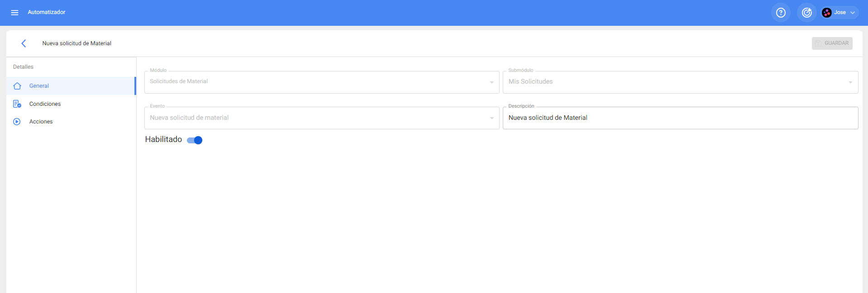Click the help question mark icon
Screen dimensions: 868x293
pyautogui.click(x=781, y=13)
